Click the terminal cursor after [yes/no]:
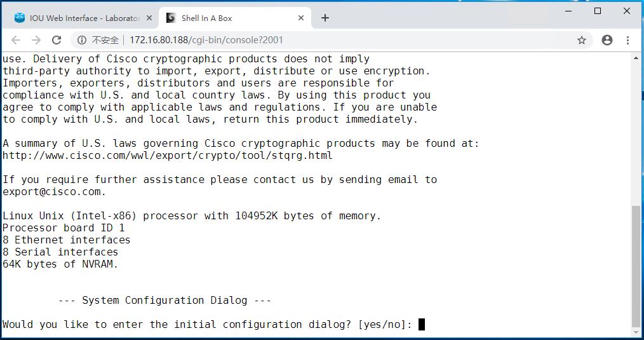Image resolution: width=644 pixels, height=340 pixels. (421, 324)
